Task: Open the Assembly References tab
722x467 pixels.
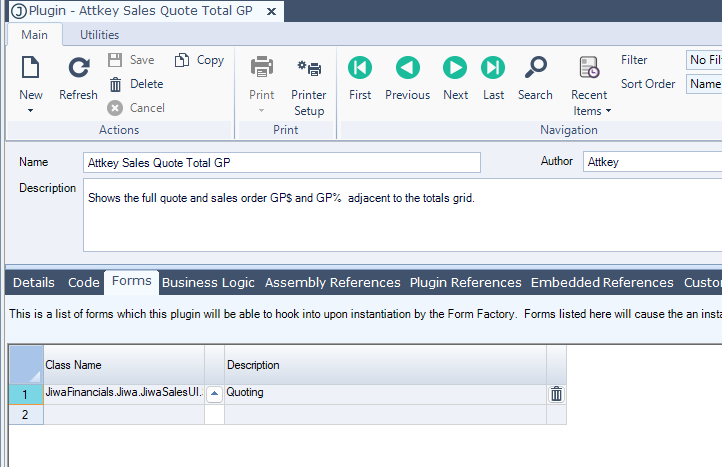Action: [x=332, y=282]
